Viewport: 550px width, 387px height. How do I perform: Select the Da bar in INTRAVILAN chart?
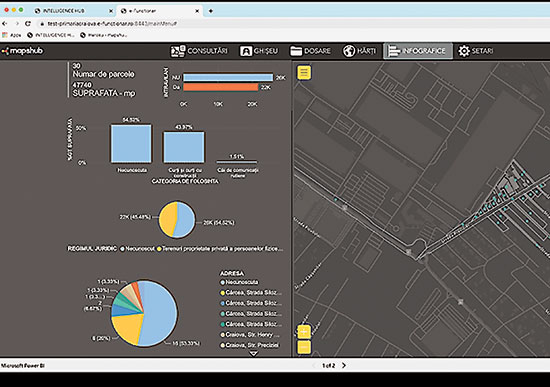221,87
